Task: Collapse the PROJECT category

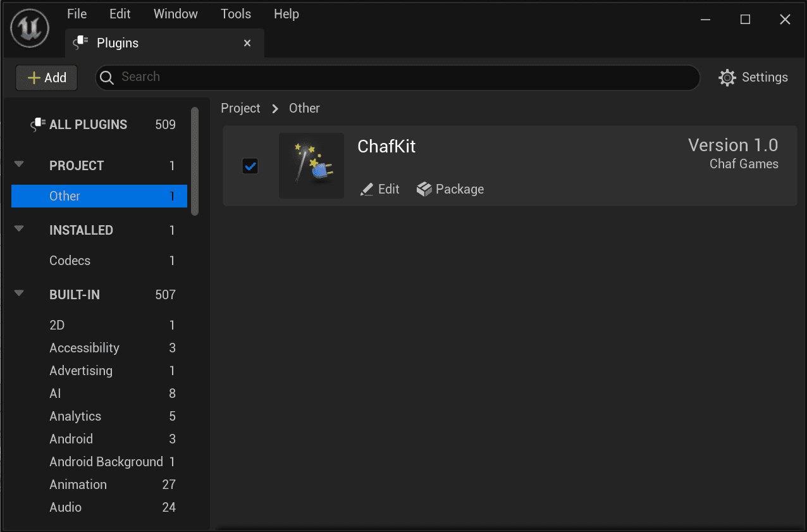Action: (19, 164)
